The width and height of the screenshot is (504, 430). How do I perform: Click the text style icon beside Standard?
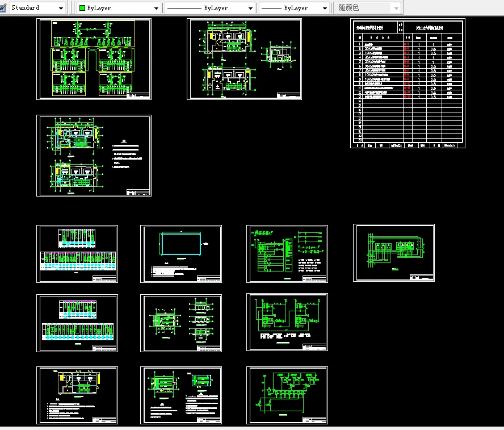[x=3, y=8]
